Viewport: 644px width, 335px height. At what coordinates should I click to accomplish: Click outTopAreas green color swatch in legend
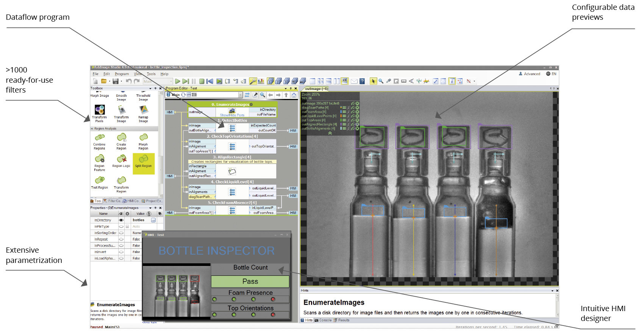point(341,120)
